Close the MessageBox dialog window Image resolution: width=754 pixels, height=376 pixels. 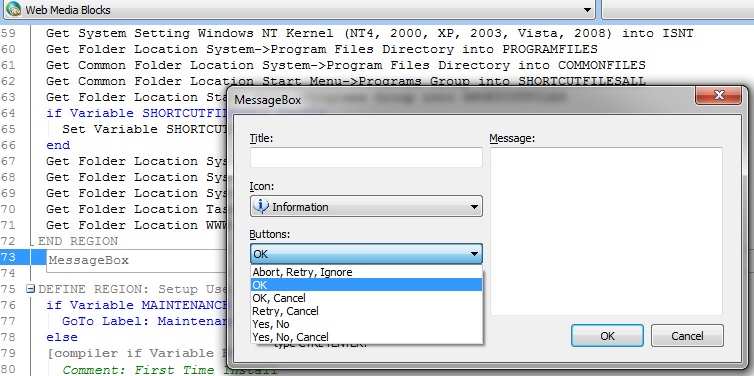(718, 95)
